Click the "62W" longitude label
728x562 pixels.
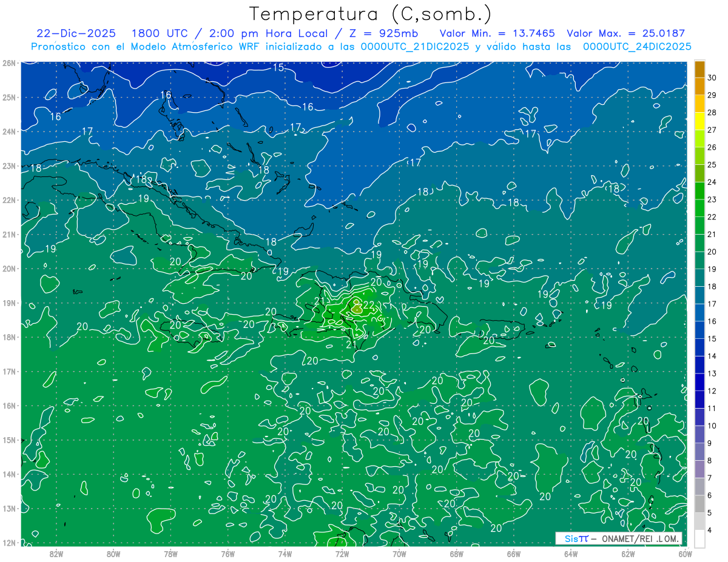coord(627,554)
